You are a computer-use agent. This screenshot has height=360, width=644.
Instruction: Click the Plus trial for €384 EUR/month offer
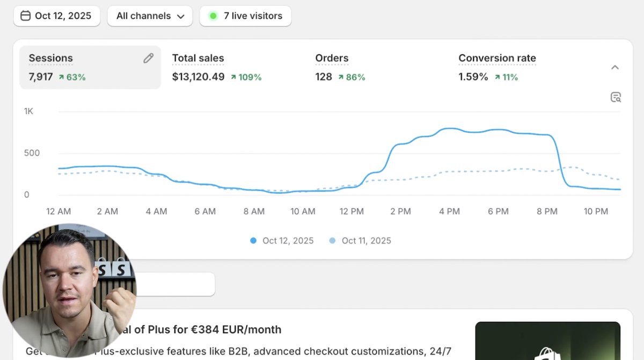click(x=215, y=329)
